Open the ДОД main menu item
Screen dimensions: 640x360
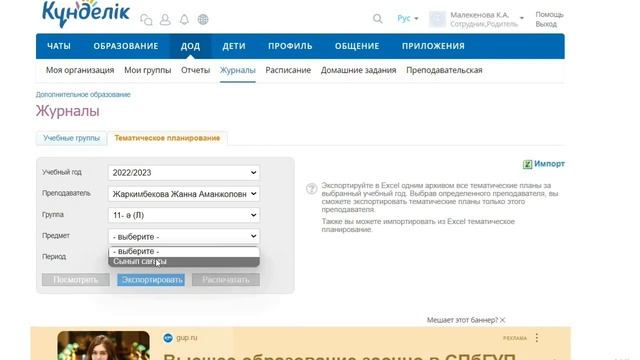[x=191, y=46]
